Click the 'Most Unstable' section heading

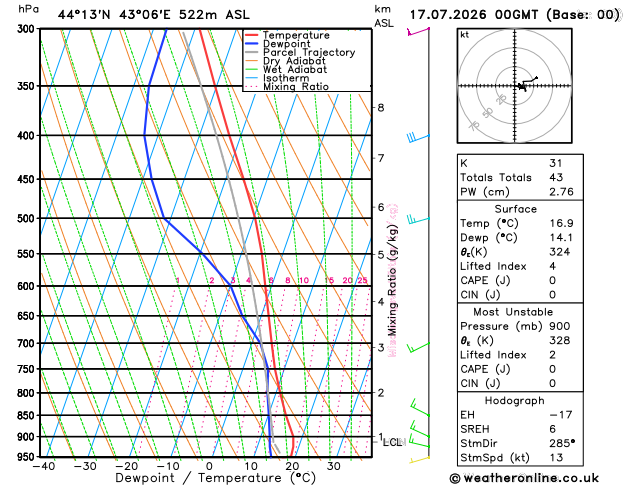pyautogui.click(x=513, y=312)
